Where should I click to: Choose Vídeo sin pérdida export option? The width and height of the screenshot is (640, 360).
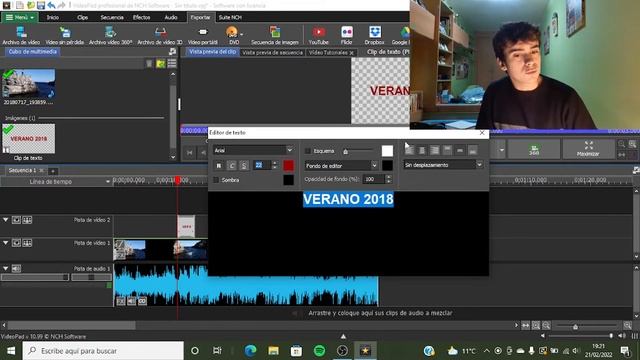(x=64, y=35)
